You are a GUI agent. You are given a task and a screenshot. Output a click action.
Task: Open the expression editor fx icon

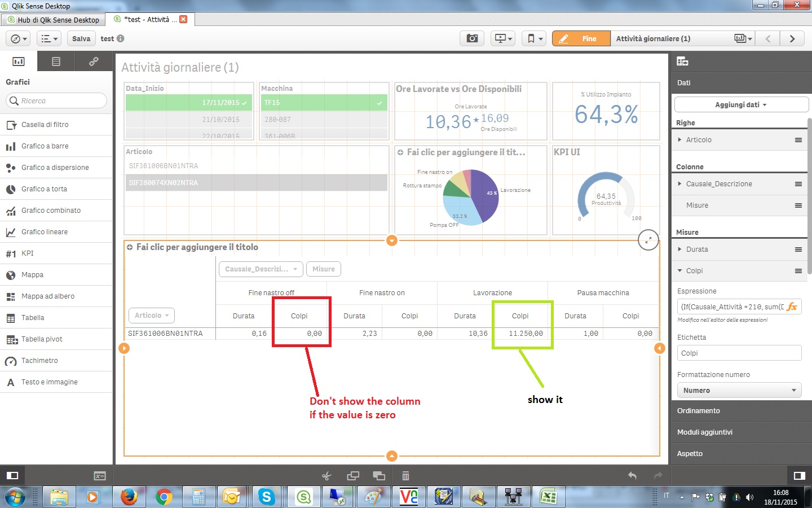coord(792,306)
